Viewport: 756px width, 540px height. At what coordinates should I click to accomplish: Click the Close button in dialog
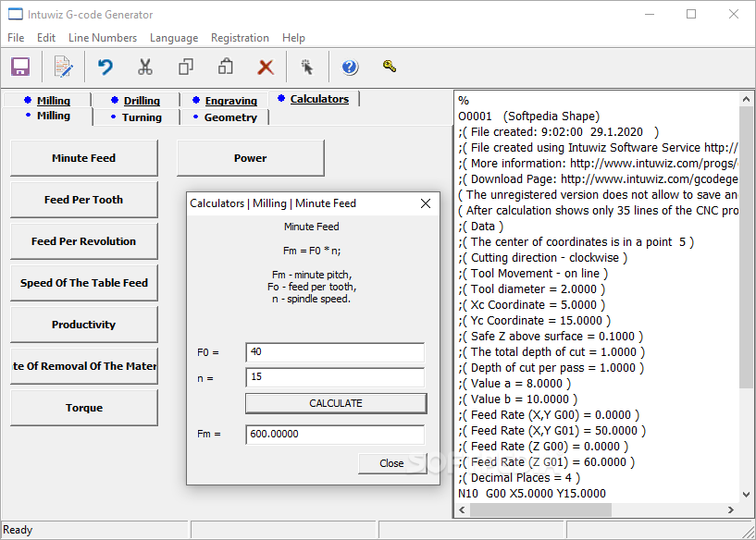391,463
